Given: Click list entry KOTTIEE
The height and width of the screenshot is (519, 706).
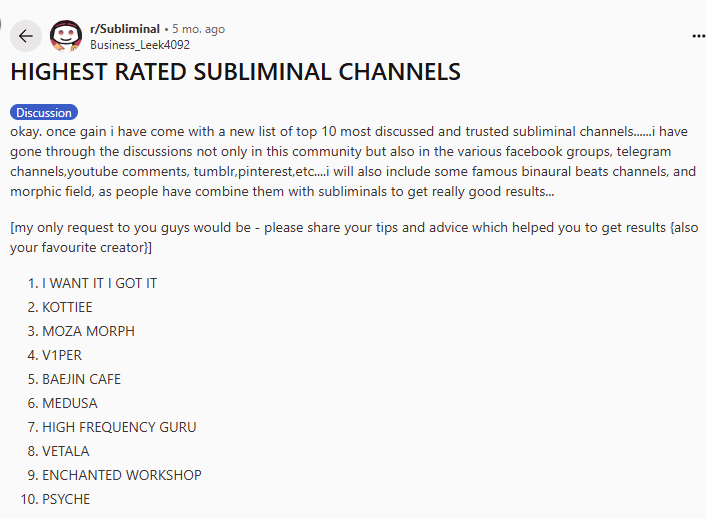Looking at the screenshot, I should point(67,307).
